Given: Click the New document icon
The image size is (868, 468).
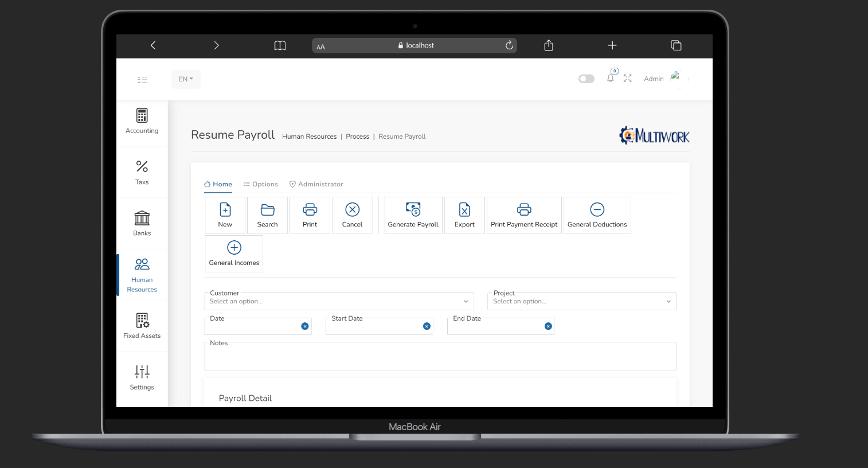Looking at the screenshot, I should coord(225,210).
